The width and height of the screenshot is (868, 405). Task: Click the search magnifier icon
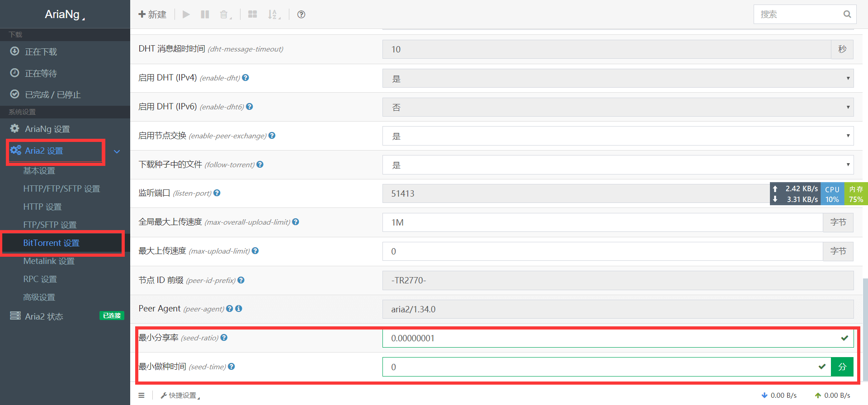(x=847, y=14)
